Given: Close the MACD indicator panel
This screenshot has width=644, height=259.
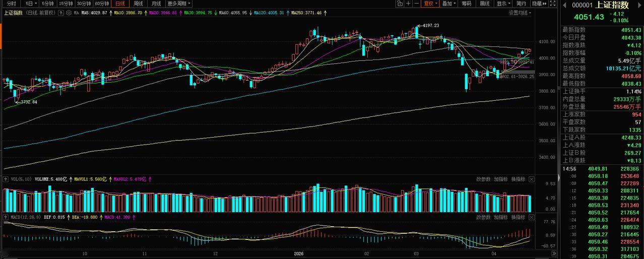Looking at the screenshot, I should pos(531,217).
